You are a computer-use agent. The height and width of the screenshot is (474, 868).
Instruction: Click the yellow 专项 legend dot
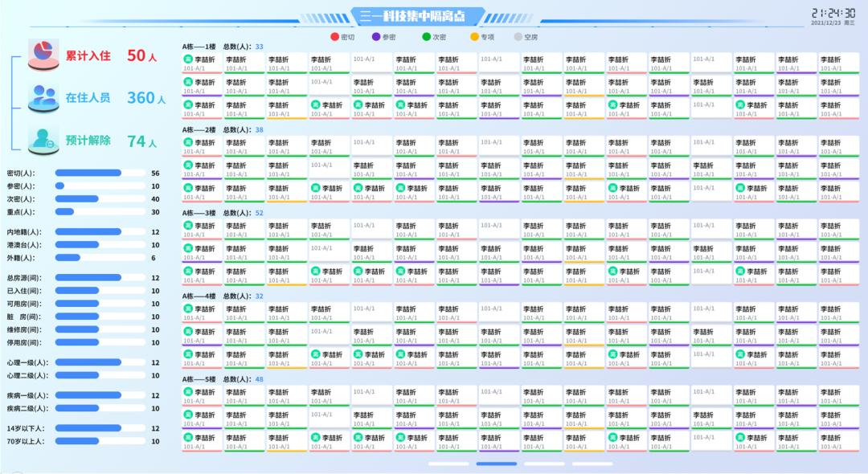pyautogui.click(x=474, y=36)
